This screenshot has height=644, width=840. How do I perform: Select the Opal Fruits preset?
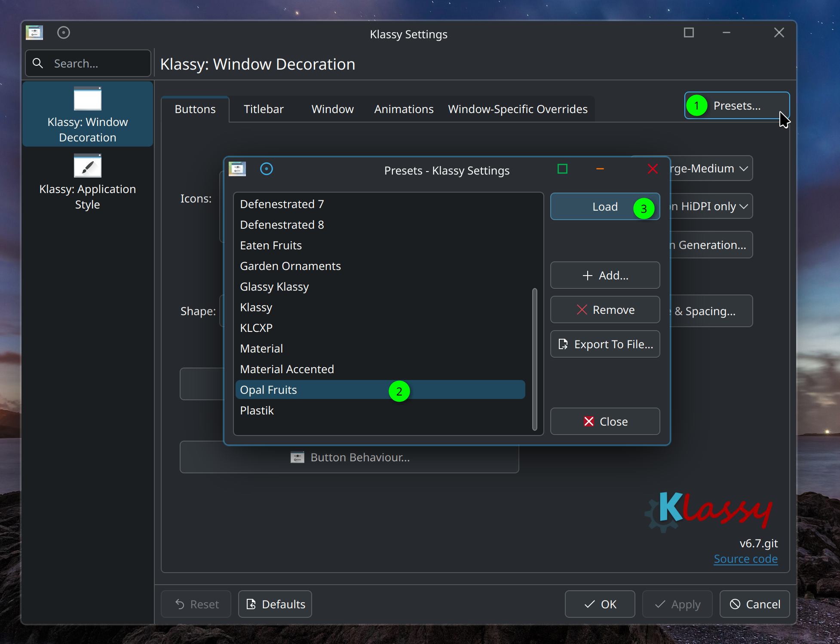pyautogui.click(x=380, y=390)
